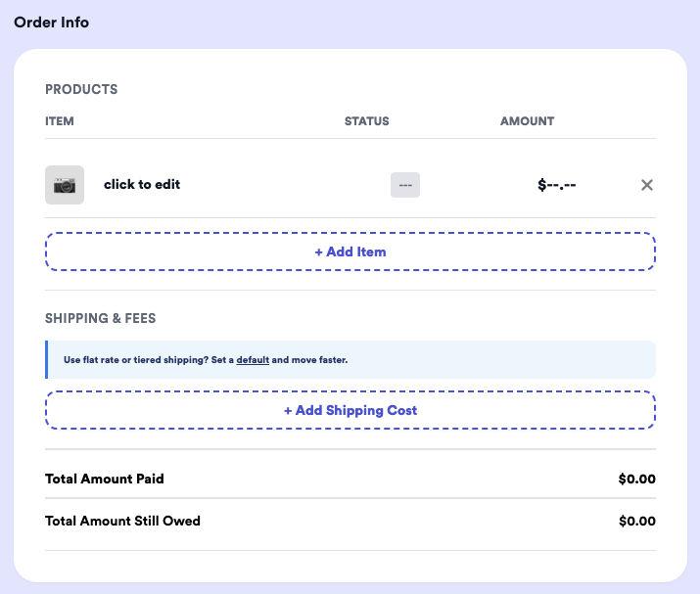Open the '---' status dropdown
Viewport: 700px width, 594px height.
[405, 185]
